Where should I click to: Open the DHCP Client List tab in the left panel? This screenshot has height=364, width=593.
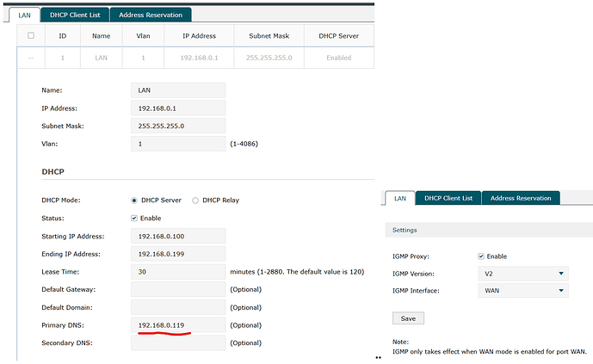(x=75, y=15)
